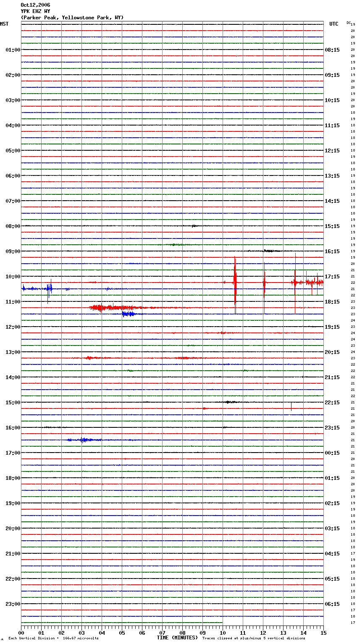The height and width of the screenshot is (644, 357).
Task: Select the 07:00 MST hour label
Action: 13,201
